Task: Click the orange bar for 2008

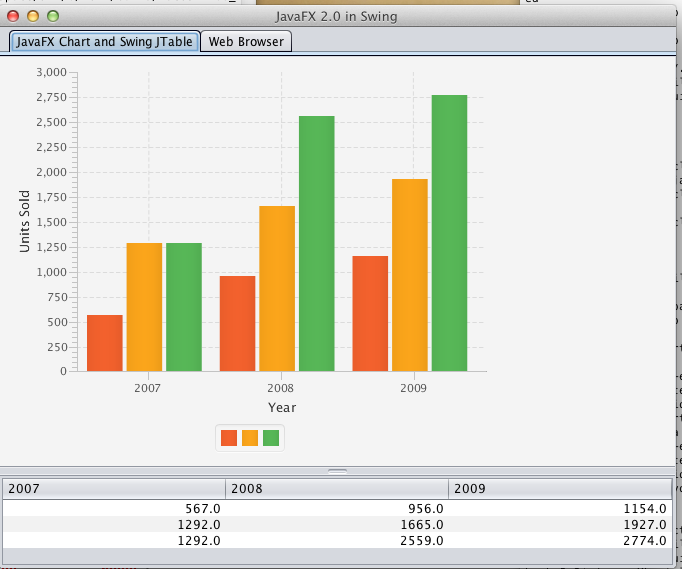Action: [277, 288]
